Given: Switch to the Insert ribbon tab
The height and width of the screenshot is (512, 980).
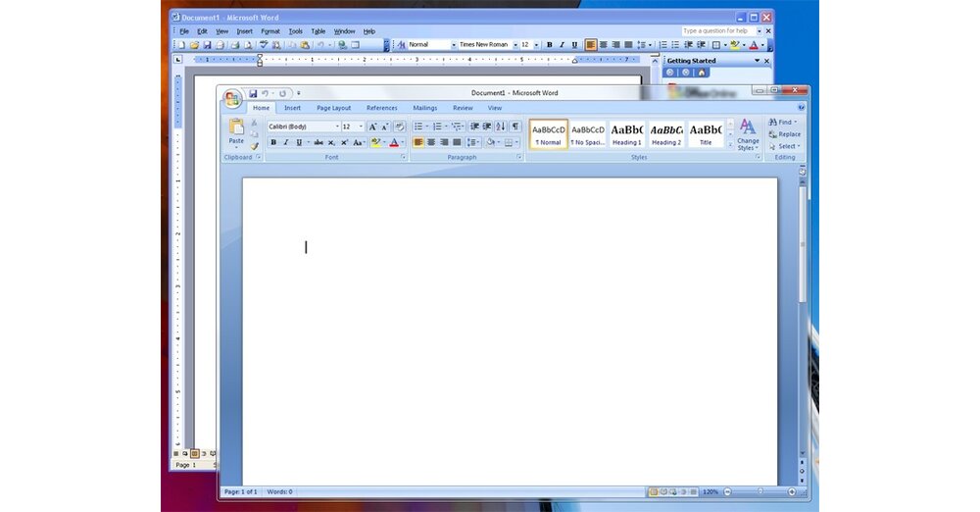Looking at the screenshot, I should [x=292, y=108].
